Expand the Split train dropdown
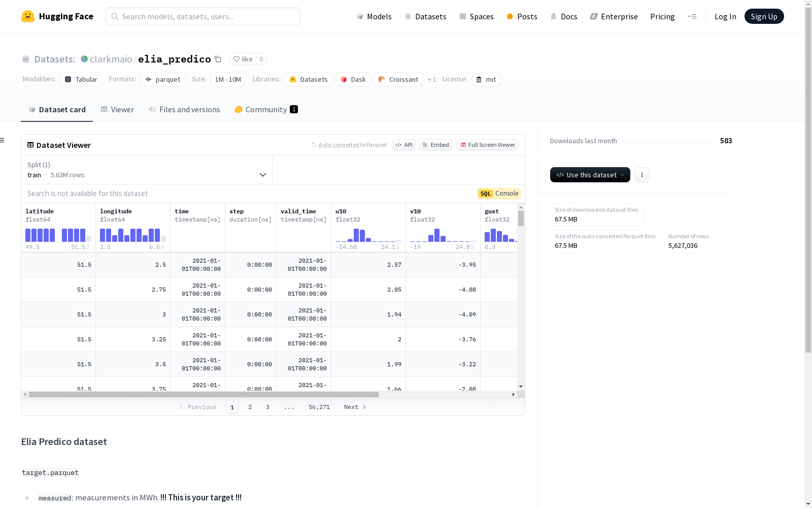Screen dimensions: 812x508 (147, 170)
